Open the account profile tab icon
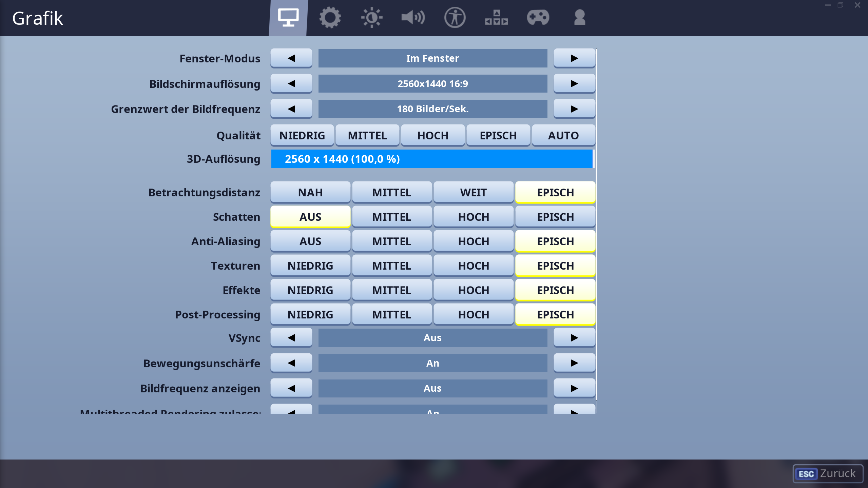The width and height of the screenshot is (868, 488). coord(579,18)
